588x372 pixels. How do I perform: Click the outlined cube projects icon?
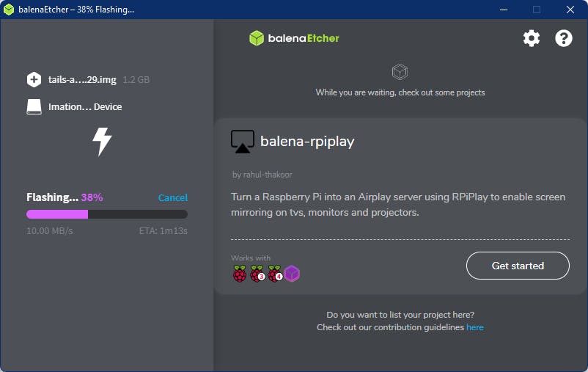(x=400, y=72)
